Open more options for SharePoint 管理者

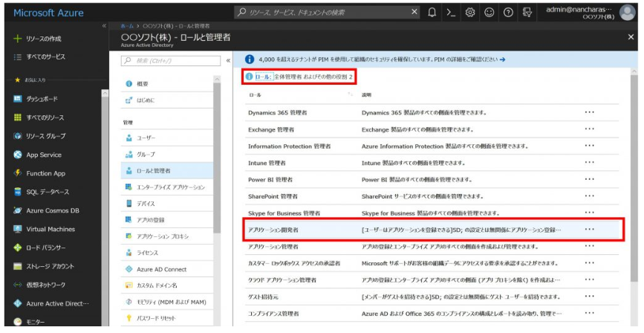(589, 196)
